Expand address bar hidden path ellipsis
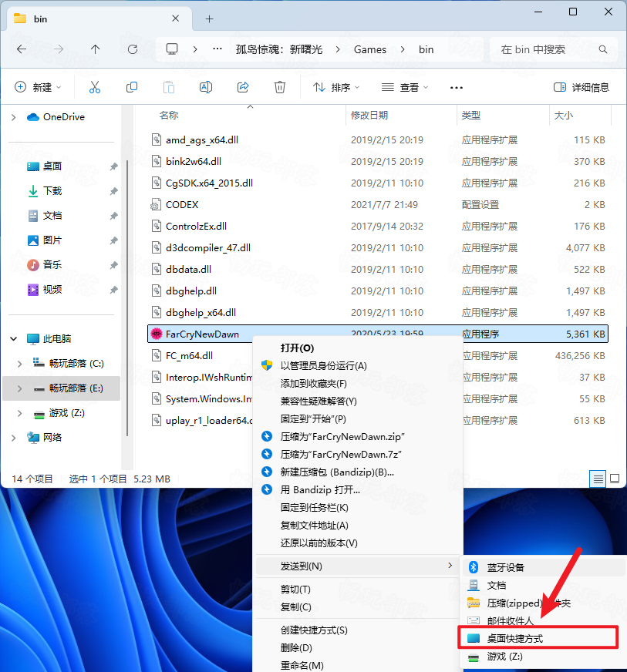 217,49
